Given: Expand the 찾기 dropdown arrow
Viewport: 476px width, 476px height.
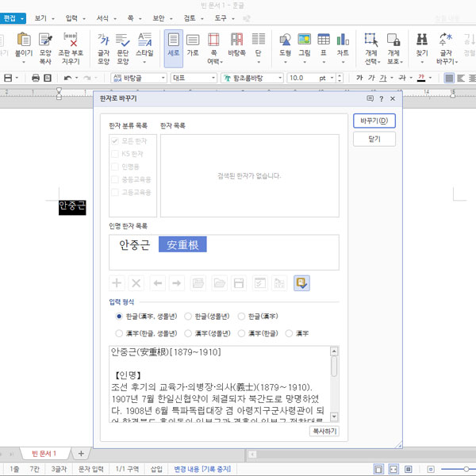Looking at the screenshot, I should (x=422, y=62).
